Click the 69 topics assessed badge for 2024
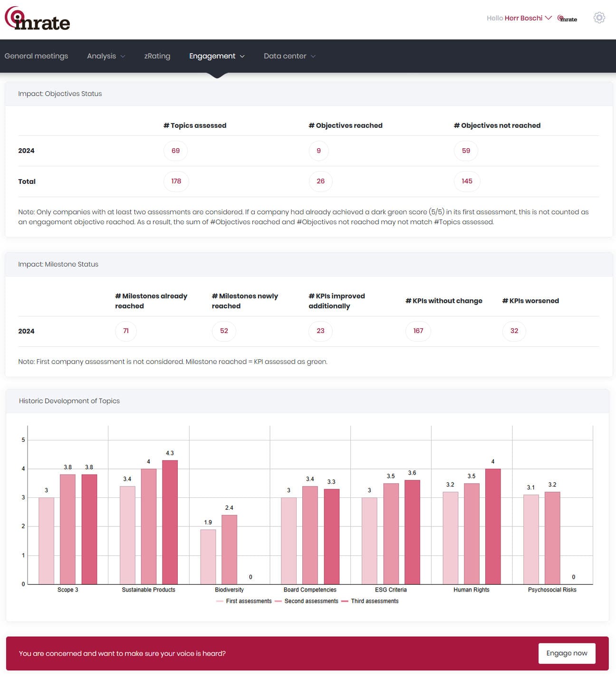Screen dimensions: 616x687 click(175, 151)
